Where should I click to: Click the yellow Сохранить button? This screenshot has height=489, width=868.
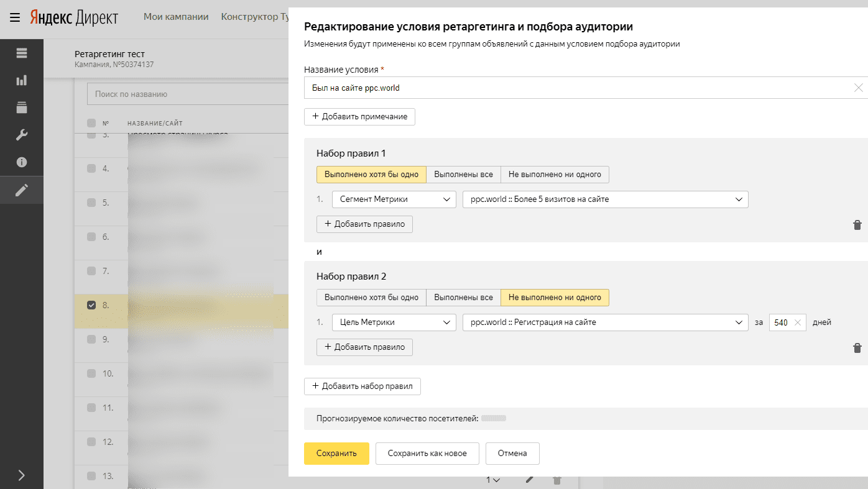coord(336,454)
